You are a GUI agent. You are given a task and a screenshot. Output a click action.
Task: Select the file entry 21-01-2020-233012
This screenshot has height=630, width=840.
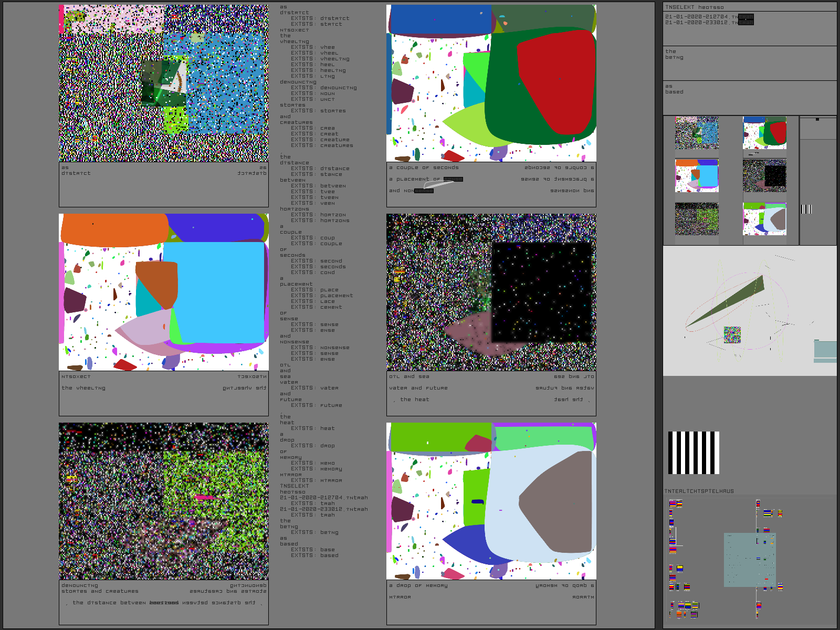[698, 23]
